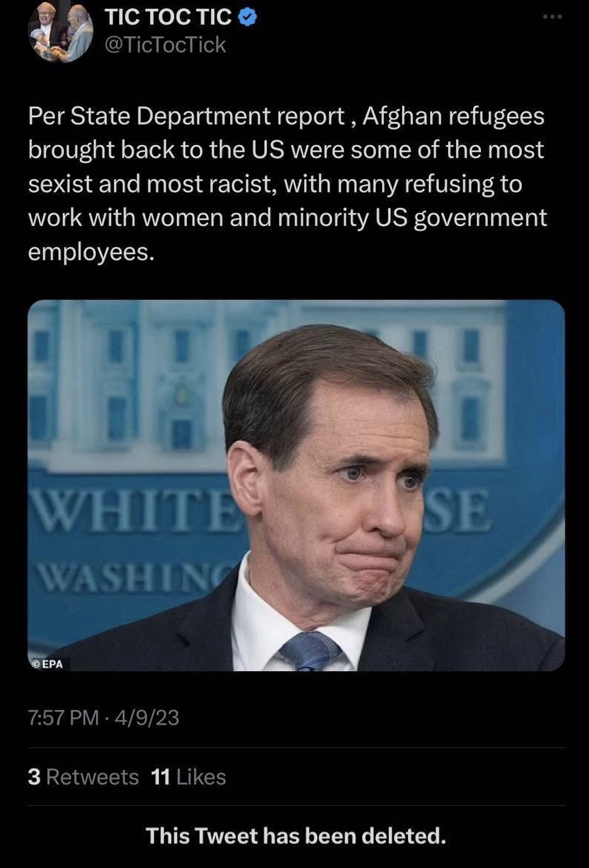This screenshot has height=868, width=589.
Task: Click the word employees. in the tweet
Action: [91, 252]
